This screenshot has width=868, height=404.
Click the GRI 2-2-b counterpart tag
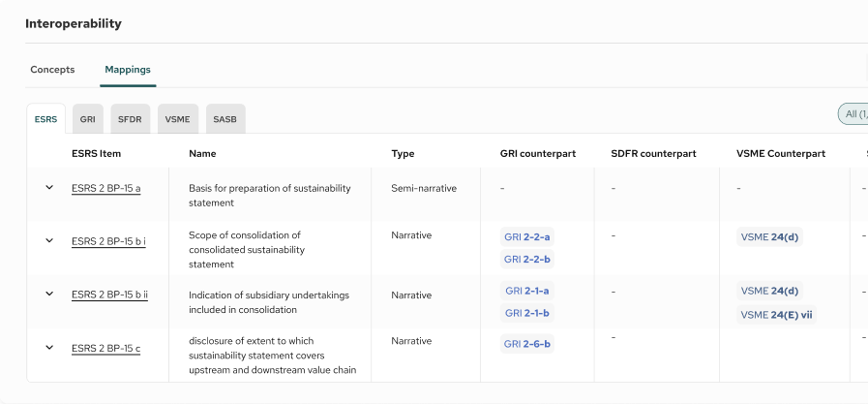coord(527,260)
